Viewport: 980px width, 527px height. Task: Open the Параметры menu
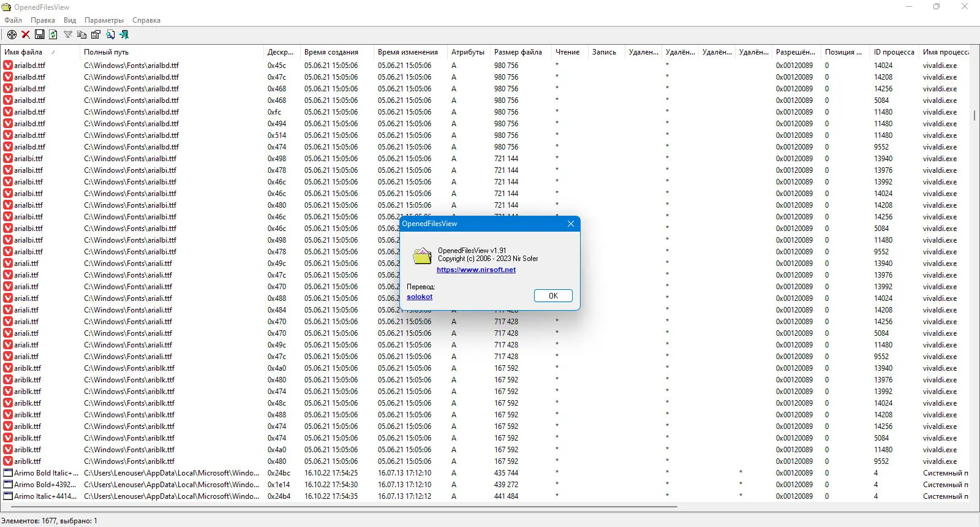click(104, 20)
